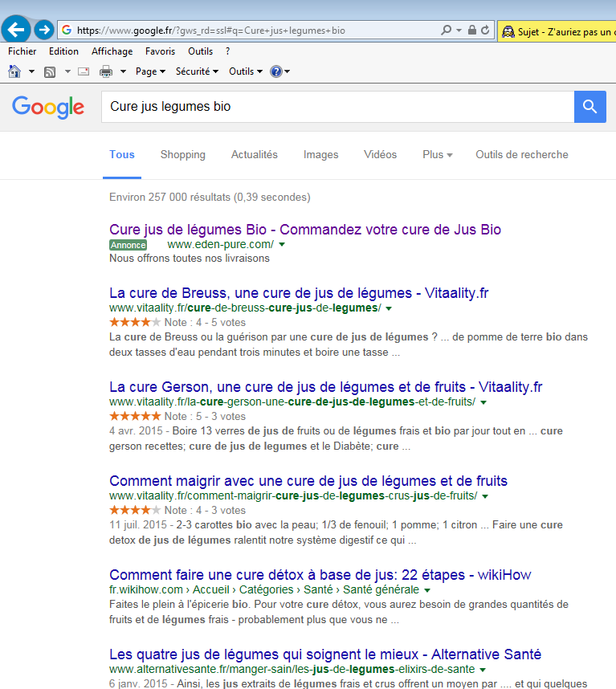The height and width of the screenshot is (689, 616).
Task: Open the Outils menu in the menu bar
Action: click(200, 51)
